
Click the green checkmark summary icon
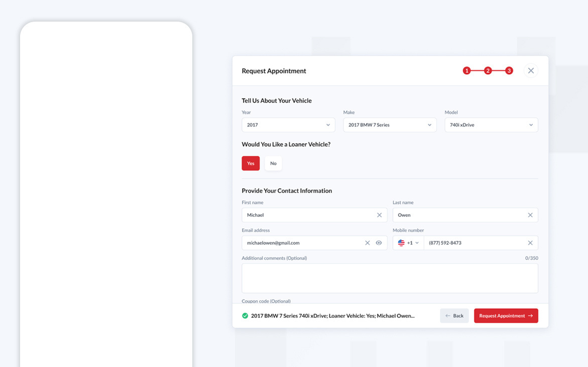click(x=245, y=316)
